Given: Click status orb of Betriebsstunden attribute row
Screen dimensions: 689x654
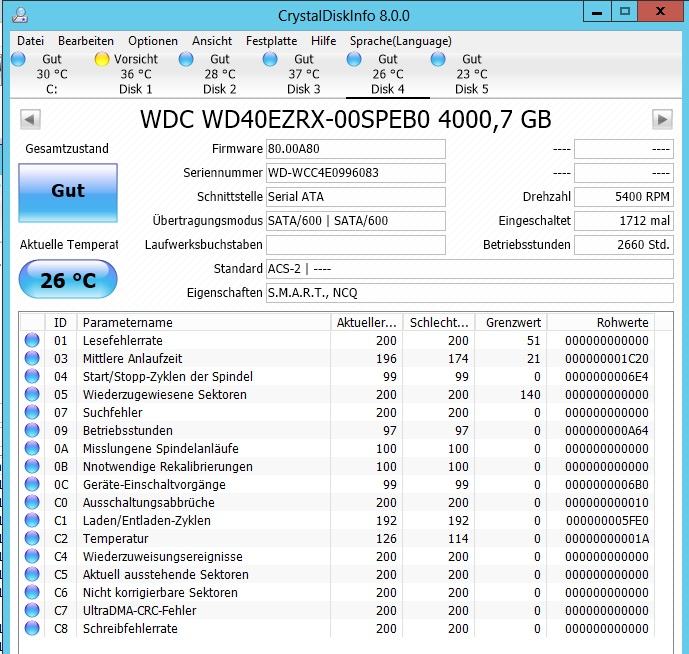Looking at the screenshot, I should pyautogui.click(x=32, y=430).
